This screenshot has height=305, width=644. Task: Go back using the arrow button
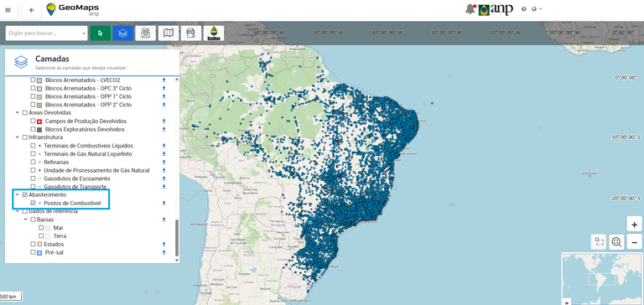click(32, 11)
